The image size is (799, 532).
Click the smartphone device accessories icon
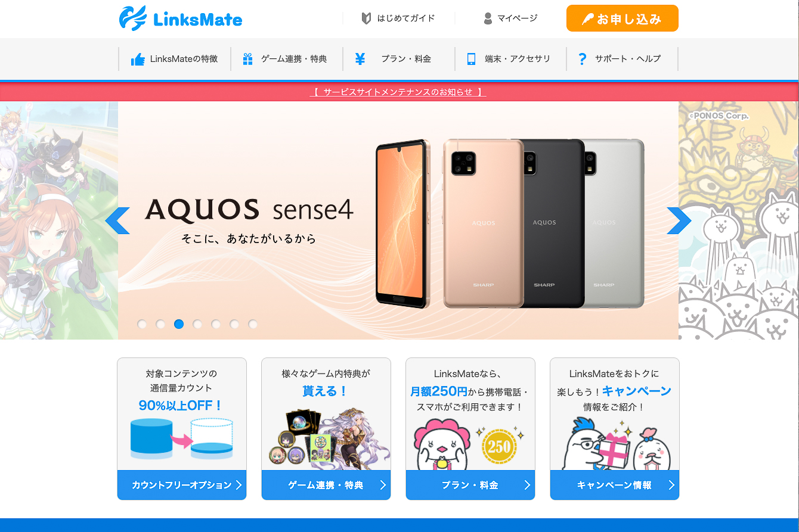click(471, 59)
